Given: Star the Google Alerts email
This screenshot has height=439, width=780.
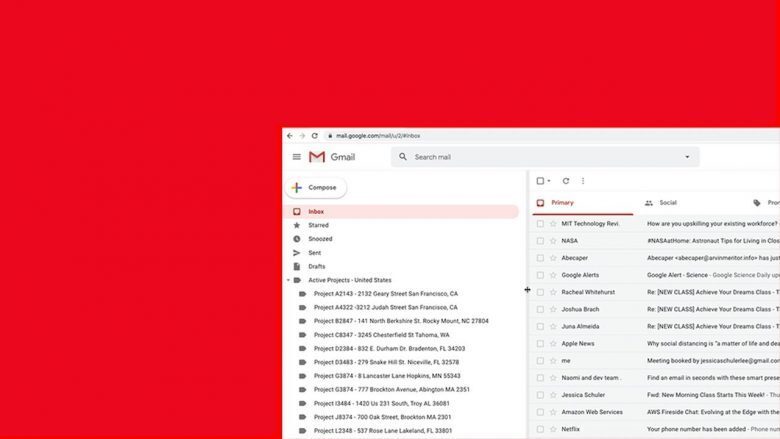Looking at the screenshot, I should click(553, 275).
